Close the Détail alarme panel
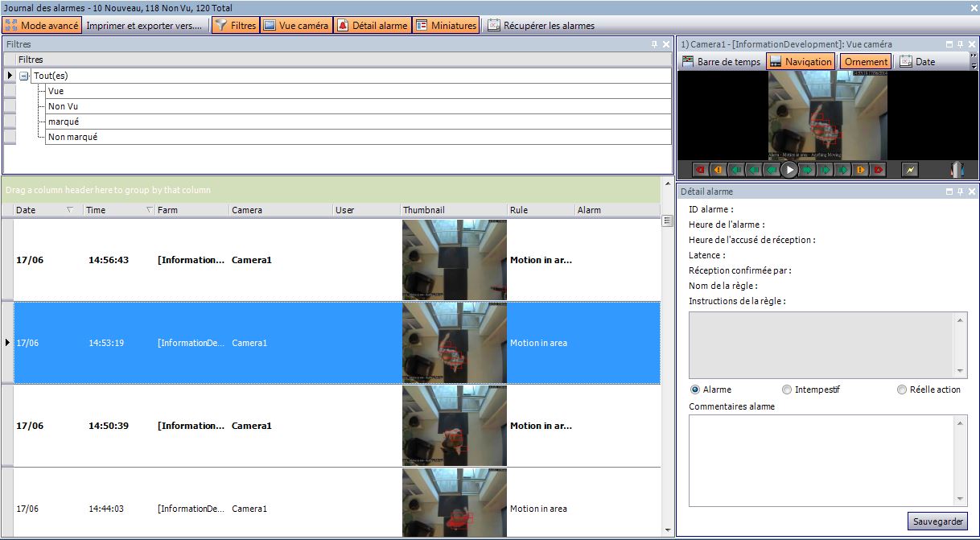This screenshot has height=540, width=980. coord(971,192)
